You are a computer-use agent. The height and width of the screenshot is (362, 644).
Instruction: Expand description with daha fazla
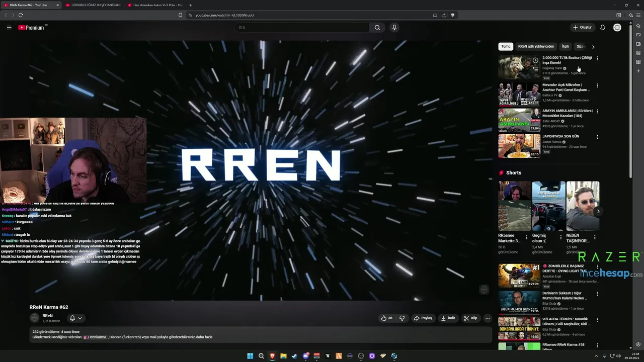pos(204,337)
